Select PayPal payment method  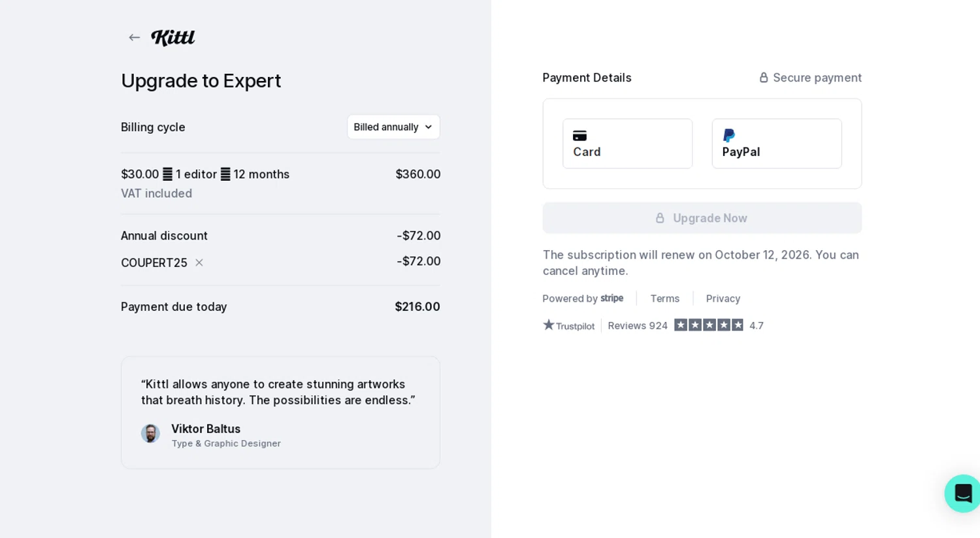pyautogui.click(x=776, y=144)
